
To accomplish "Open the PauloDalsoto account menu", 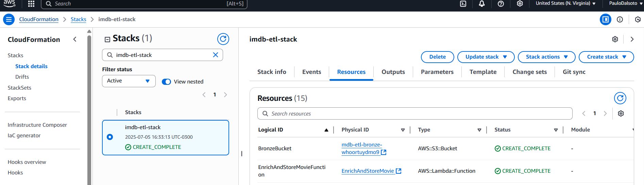I will (x=625, y=3).
